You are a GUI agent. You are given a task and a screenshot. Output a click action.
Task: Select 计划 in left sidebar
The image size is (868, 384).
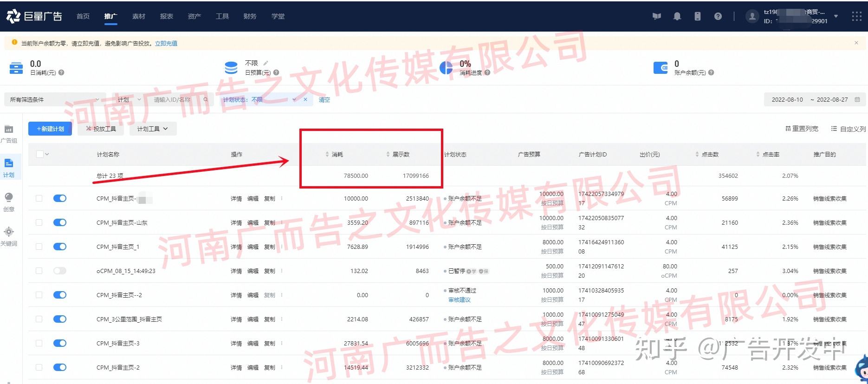tap(9, 168)
